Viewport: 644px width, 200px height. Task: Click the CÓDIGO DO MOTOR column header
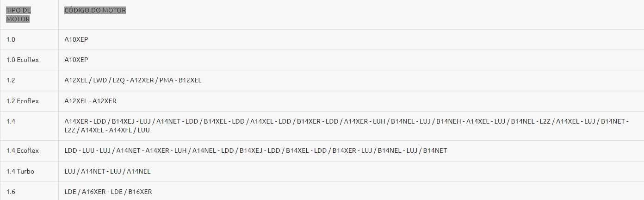click(x=95, y=10)
